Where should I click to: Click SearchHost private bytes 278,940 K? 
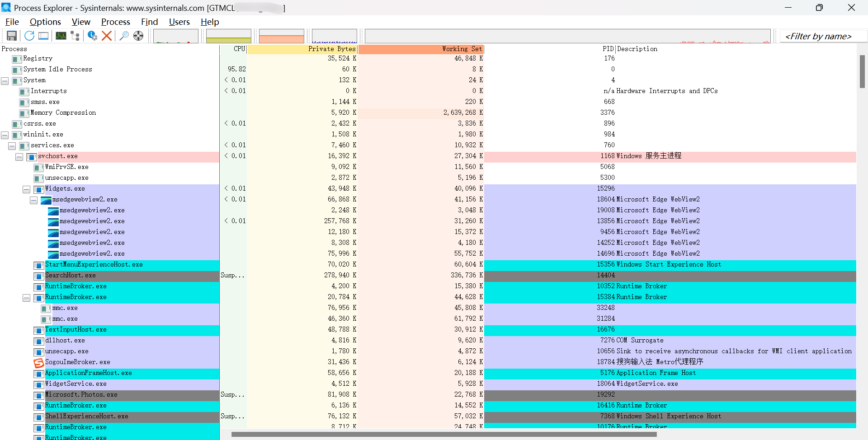tap(340, 275)
